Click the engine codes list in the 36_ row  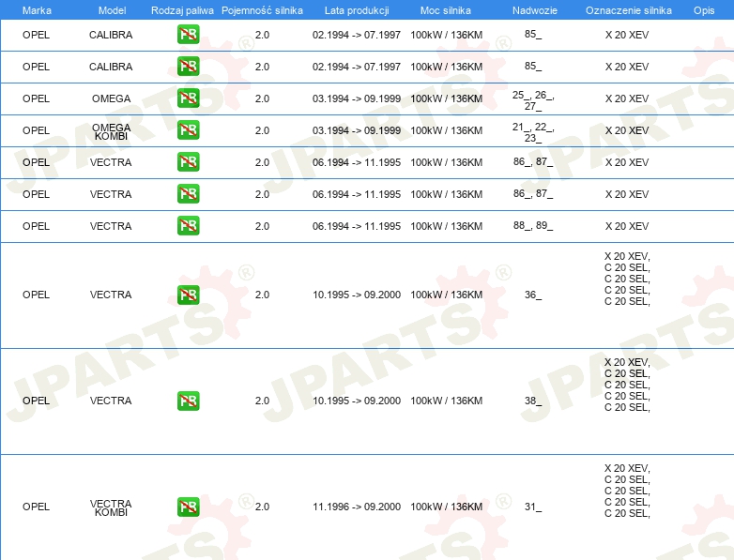click(627, 279)
